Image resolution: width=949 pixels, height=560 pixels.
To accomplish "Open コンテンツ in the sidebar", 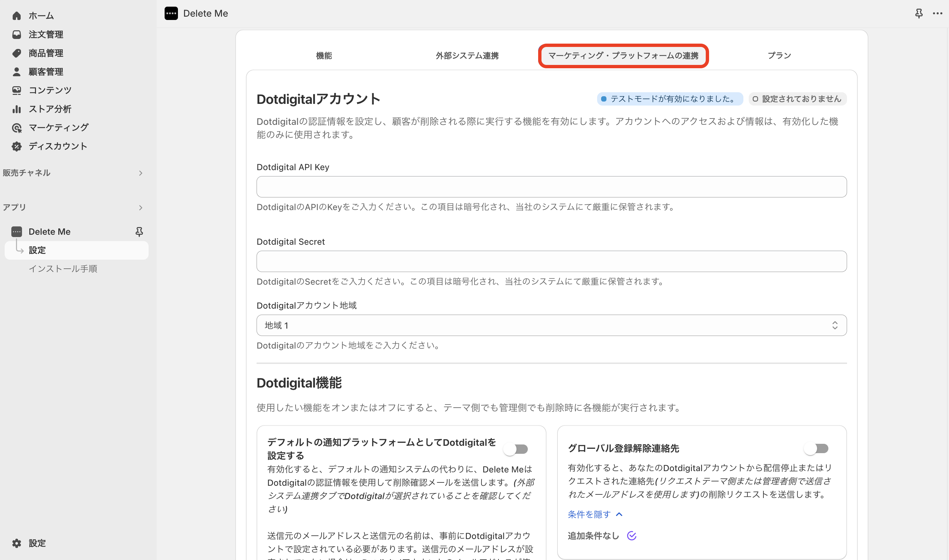I will point(50,90).
